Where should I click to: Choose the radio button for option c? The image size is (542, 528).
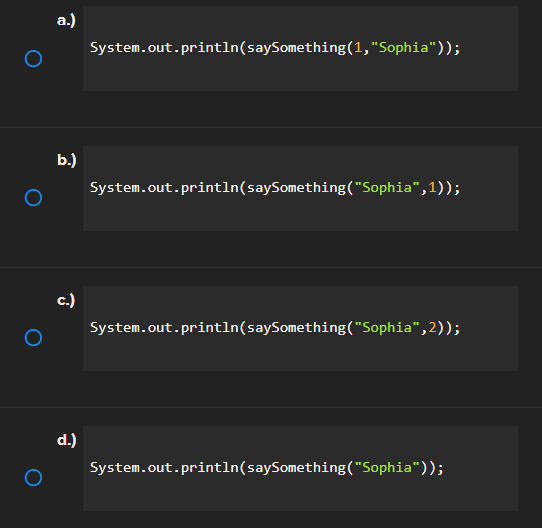tap(34, 337)
